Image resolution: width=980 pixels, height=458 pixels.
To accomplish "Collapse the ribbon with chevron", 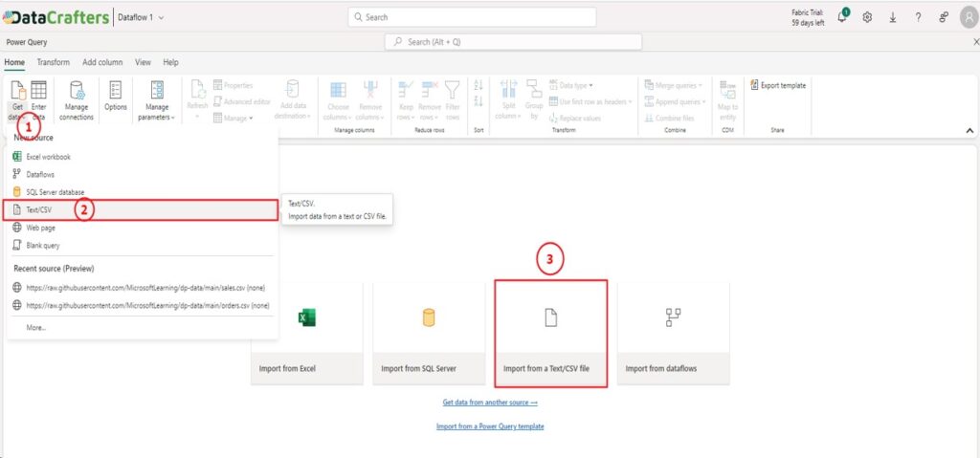I will point(970,131).
